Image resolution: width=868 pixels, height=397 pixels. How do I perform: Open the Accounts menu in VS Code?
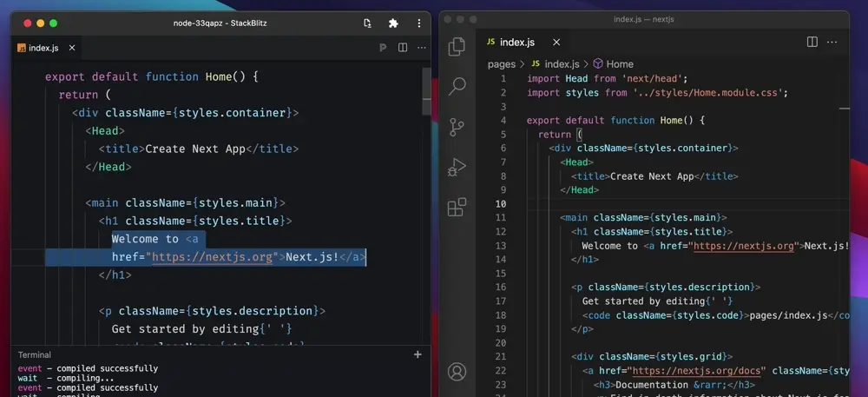click(457, 372)
